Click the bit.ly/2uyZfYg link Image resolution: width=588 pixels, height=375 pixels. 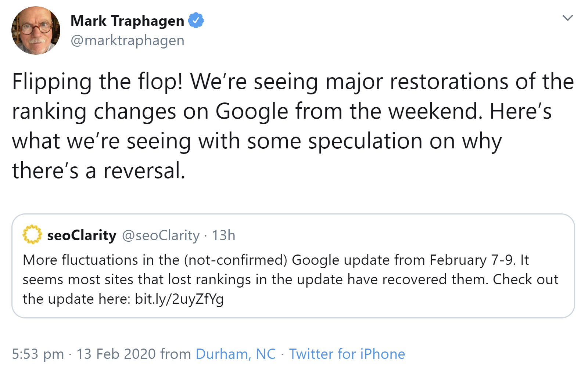click(x=179, y=299)
